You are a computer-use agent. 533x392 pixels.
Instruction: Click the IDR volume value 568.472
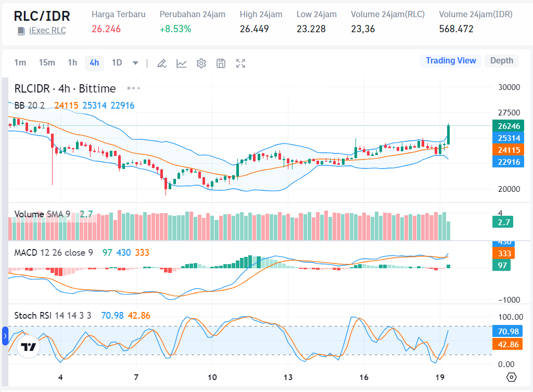coord(456,29)
